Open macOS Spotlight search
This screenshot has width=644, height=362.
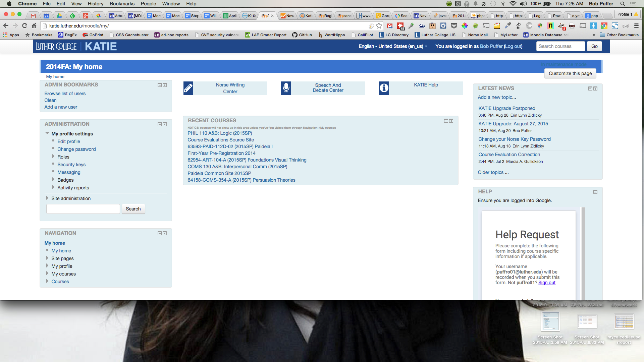623,4
